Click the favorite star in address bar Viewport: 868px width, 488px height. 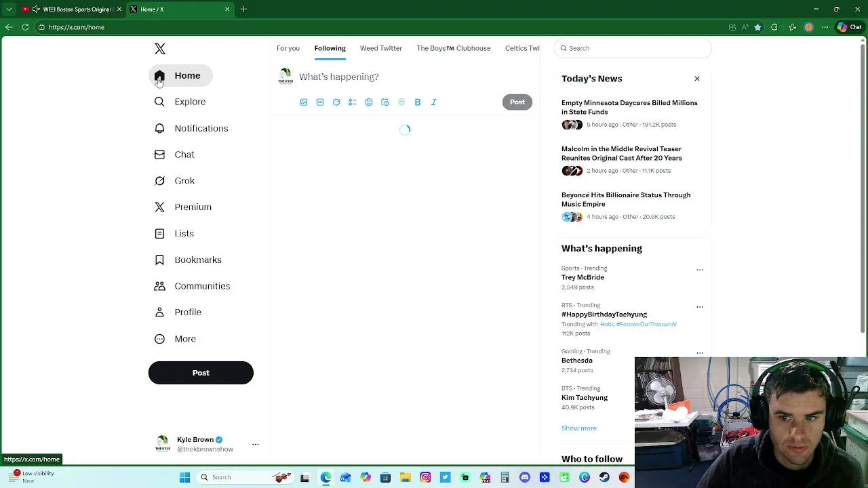tap(757, 27)
